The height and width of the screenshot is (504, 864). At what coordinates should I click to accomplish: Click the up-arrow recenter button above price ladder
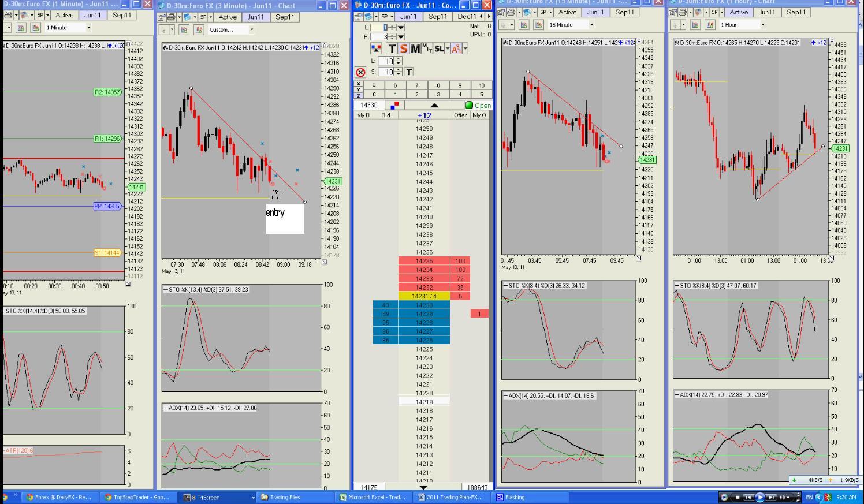coord(434,105)
